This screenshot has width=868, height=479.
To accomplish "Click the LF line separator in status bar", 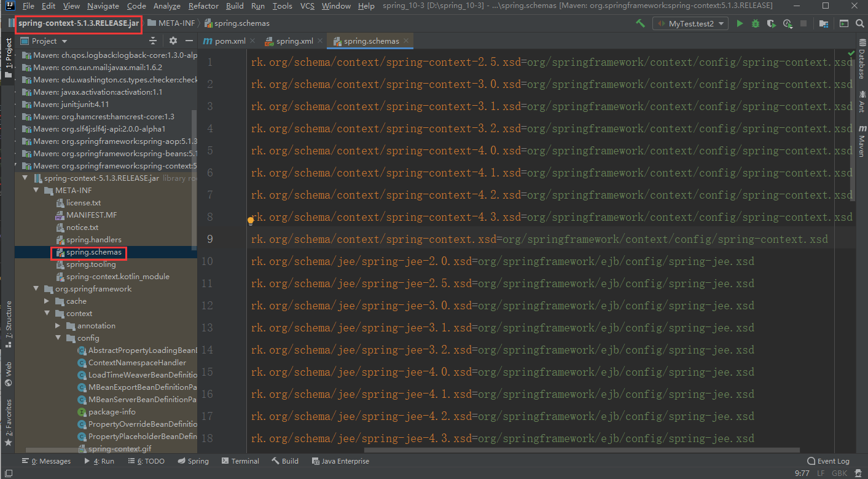I will point(821,473).
